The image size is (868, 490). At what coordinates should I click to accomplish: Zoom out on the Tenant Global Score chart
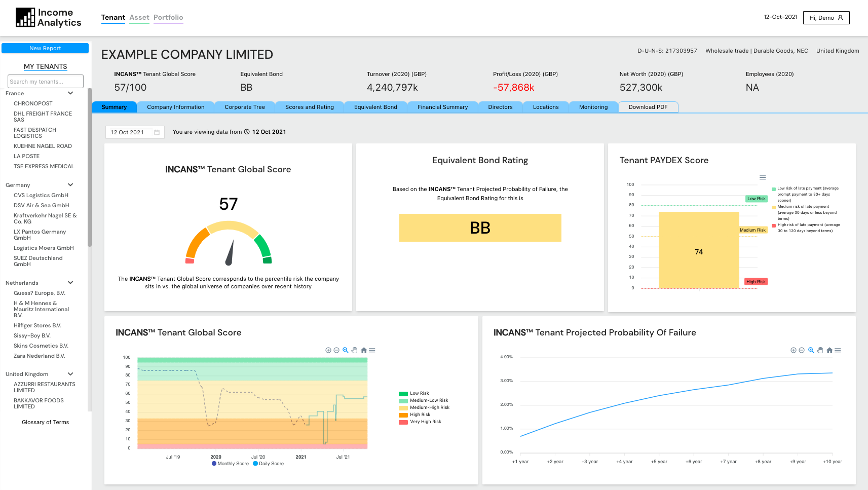[336, 350]
